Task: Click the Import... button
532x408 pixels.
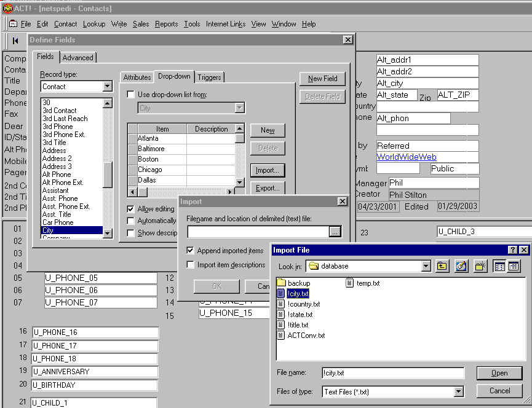Action: 268,170
